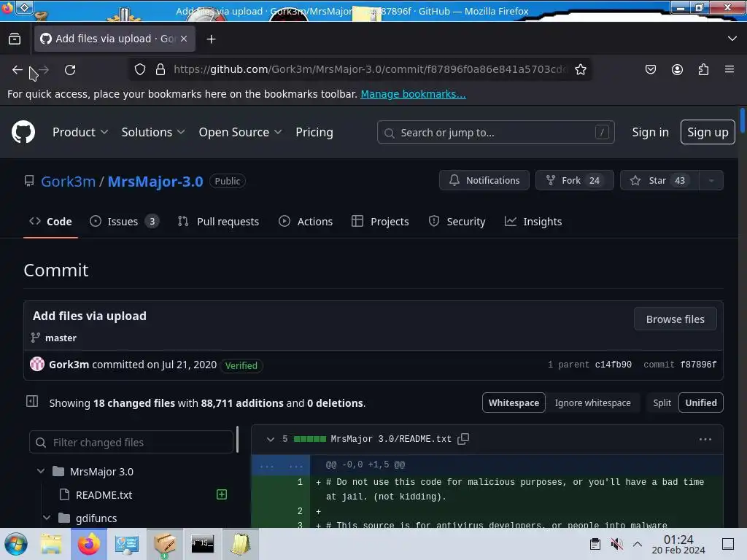Viewport: 747px width, 560px height.
Task: Switch to Split diff view
Action: coord(662,402)
